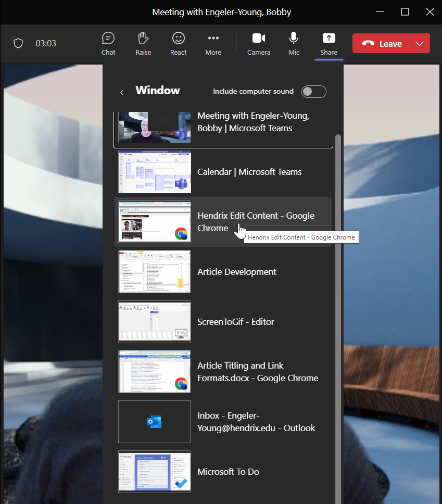Share Article Titling and Link Formats.docx window
Image resolution: width=442 pixels, height=504 pixels.
click(x=223, y=372)
